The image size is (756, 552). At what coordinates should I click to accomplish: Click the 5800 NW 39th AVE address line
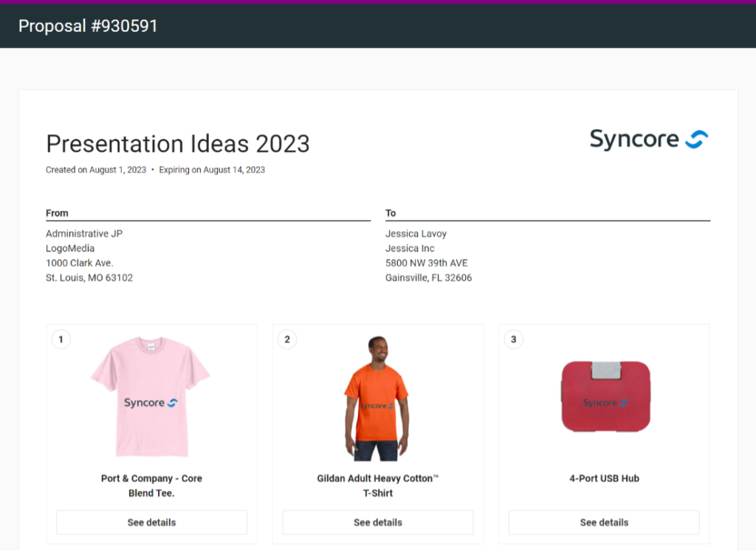click(426, 263)
